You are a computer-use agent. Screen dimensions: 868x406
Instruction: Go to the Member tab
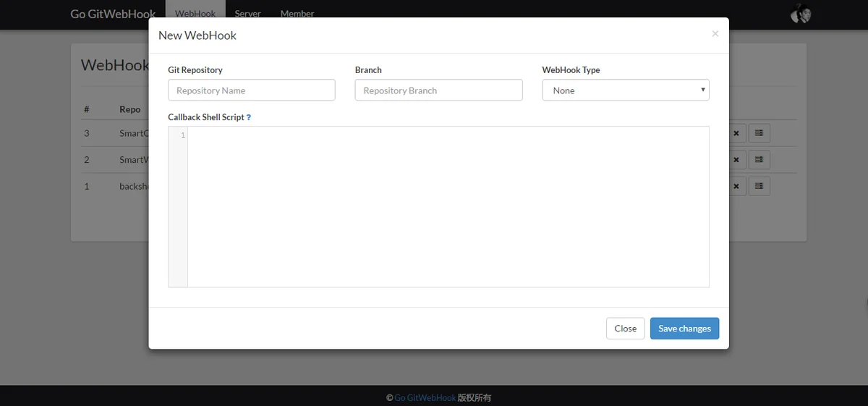[x=297, y=14]
